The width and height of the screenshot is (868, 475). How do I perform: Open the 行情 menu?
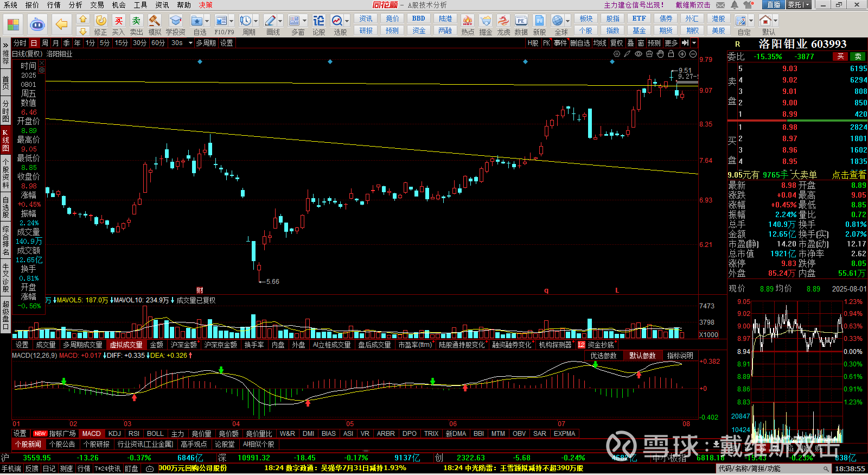coord(54,5)
